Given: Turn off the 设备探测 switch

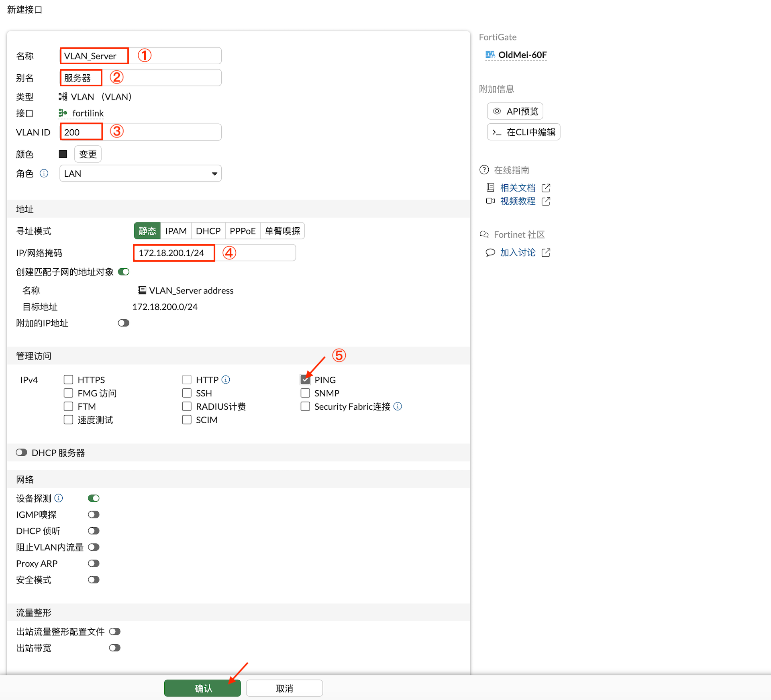Looking at the screenshot, I should [94, 498].
